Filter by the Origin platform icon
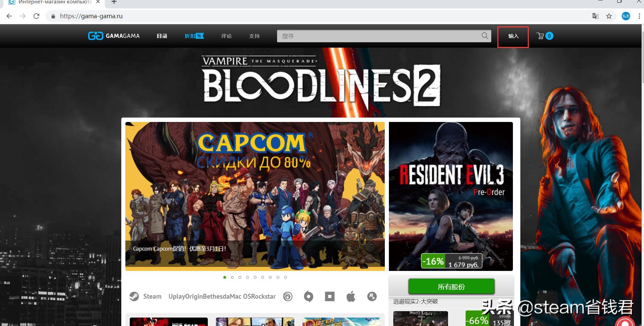The width and height of the screenshot is (644, 326). point(308,297)
